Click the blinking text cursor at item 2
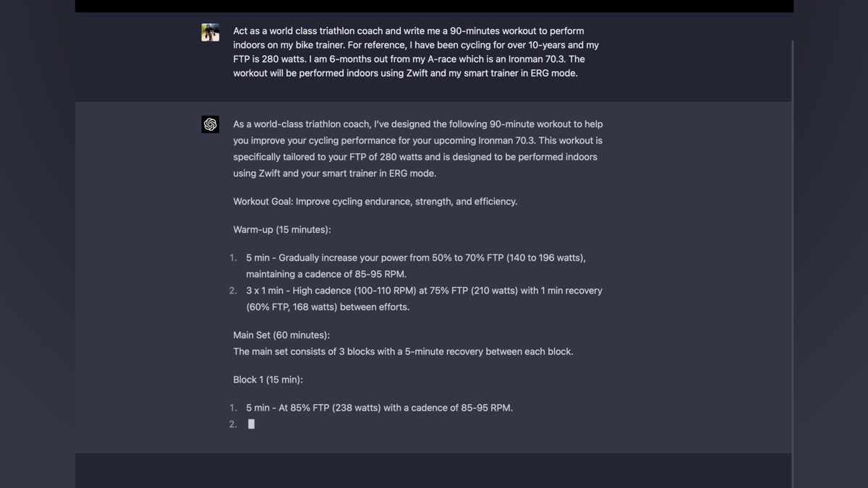 (251, 424)
